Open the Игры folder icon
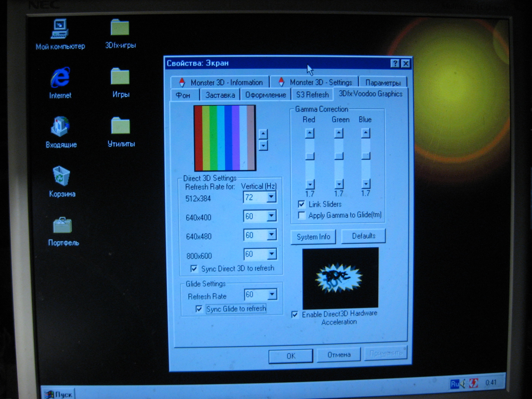The image size is (532, 399). pyautogui.click(x=120, y=77)
